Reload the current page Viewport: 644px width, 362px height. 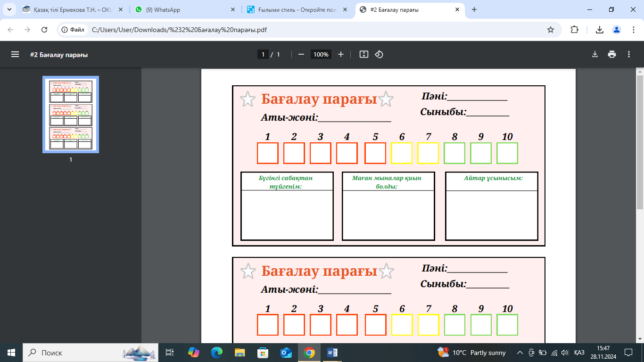click(x=45, y=30)
